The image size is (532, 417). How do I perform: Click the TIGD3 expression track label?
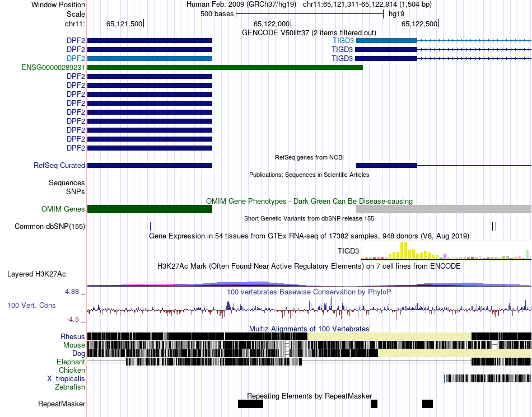click(348, 251)
